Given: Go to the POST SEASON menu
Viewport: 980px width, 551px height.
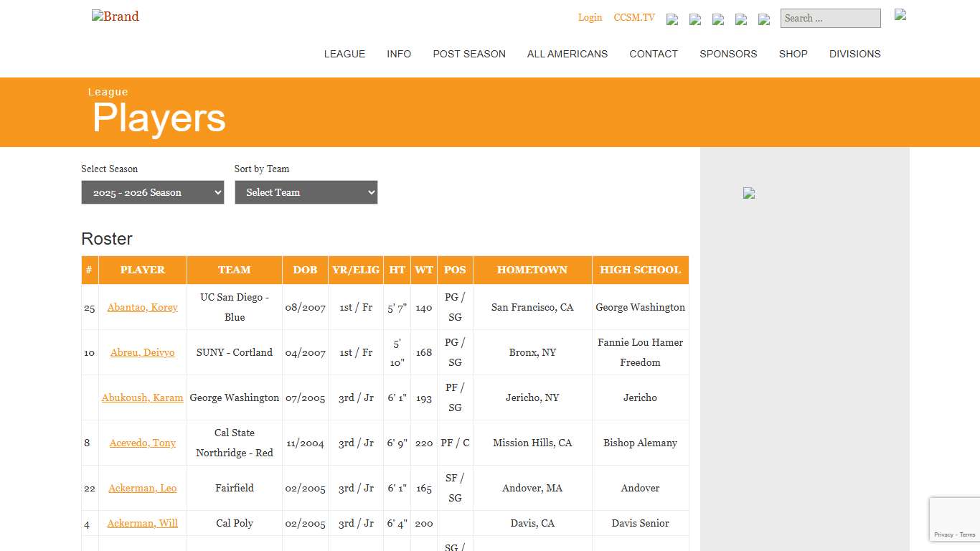Looking at the screenshot, I should [x=469, y=54].
